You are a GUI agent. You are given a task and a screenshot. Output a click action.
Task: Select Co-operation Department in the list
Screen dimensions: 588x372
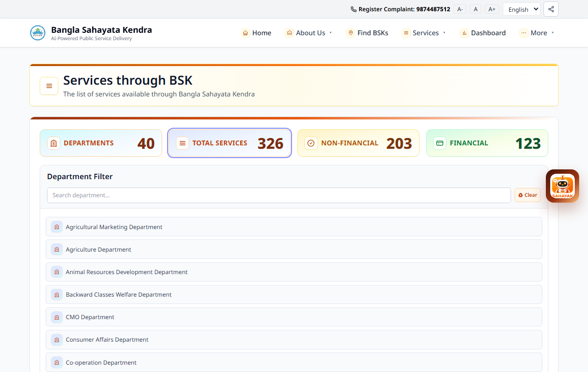point(294,362)
